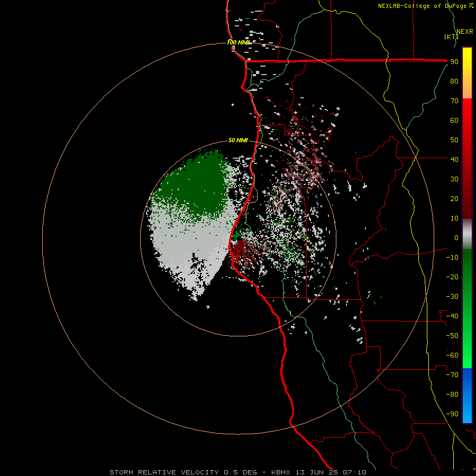Click the positive 20 knot scale value

tap(454, 198)
